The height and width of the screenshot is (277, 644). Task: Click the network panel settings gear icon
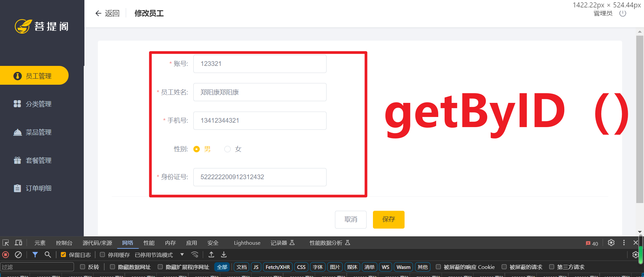click(x=635, y=254)
